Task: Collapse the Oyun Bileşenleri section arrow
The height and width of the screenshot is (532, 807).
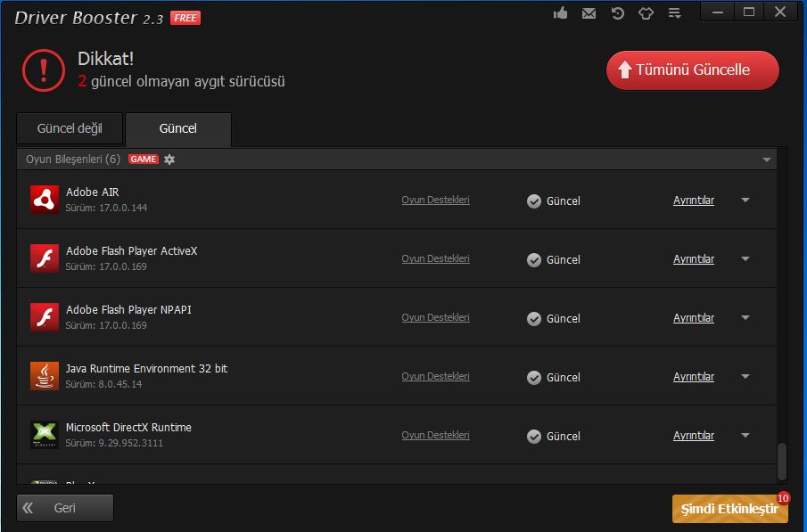Action: 766,160
